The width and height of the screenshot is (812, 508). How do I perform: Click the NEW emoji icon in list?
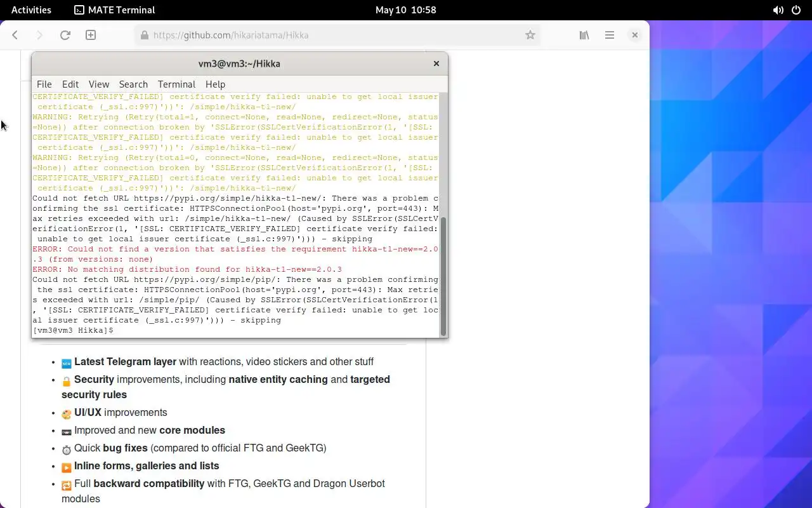pos(67,363)
